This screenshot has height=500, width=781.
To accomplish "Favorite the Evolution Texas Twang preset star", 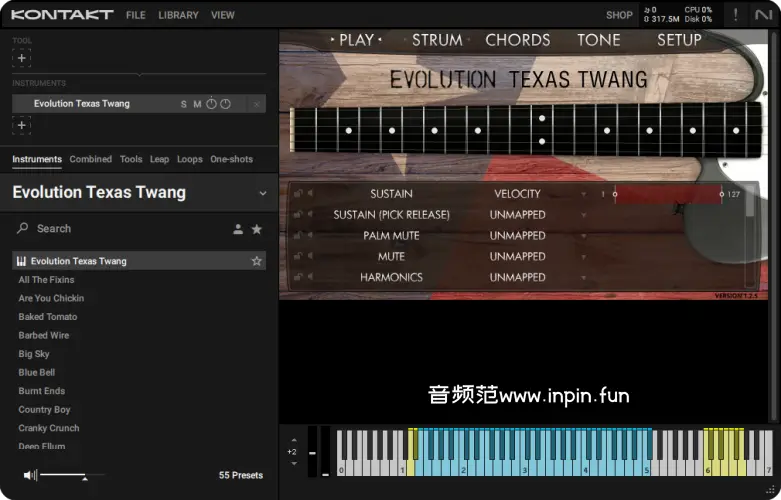I will coord(257,261).
